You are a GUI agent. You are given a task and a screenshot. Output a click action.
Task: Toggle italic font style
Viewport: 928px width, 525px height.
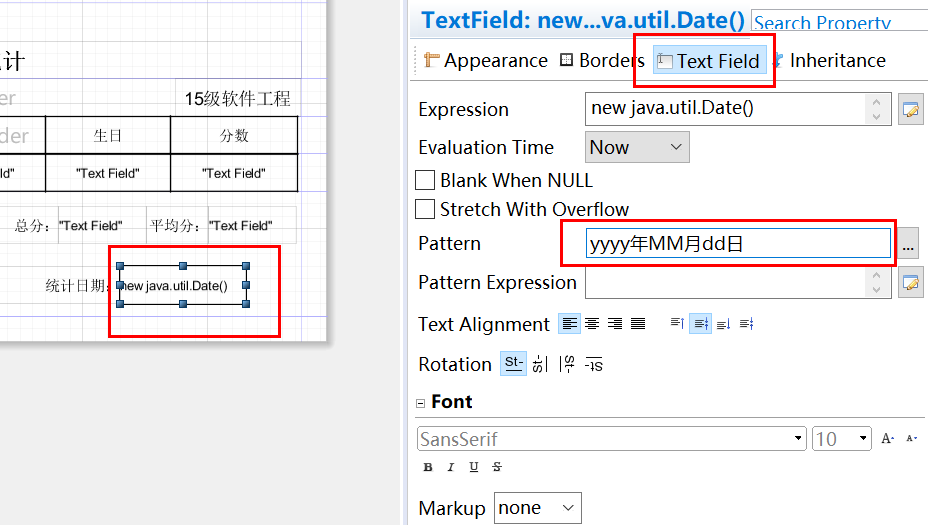click(x=450, y=467)
